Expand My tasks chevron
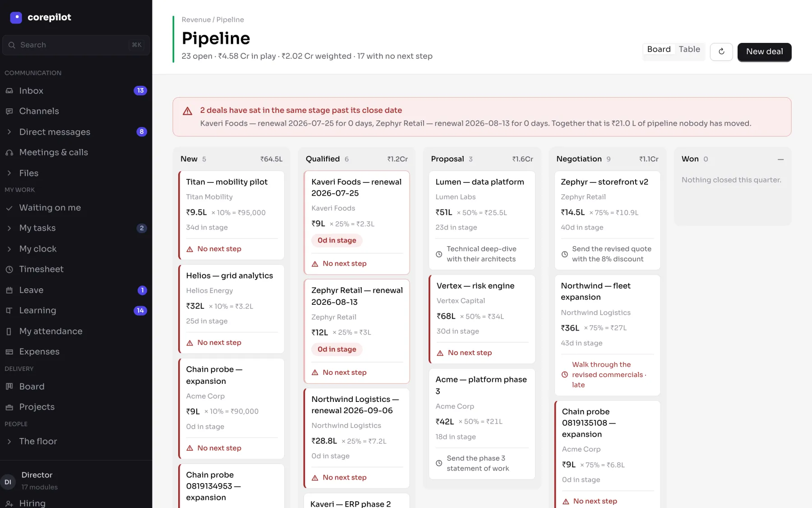The height and width of the screenshot is (508, 812). click(9, 228)
